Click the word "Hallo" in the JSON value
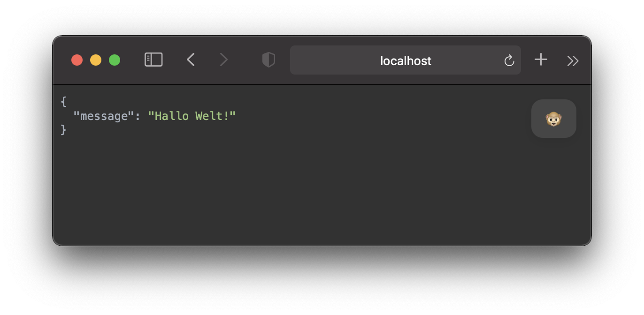The image size is (644, 315). pyautogui.click(x=171, y=116)
